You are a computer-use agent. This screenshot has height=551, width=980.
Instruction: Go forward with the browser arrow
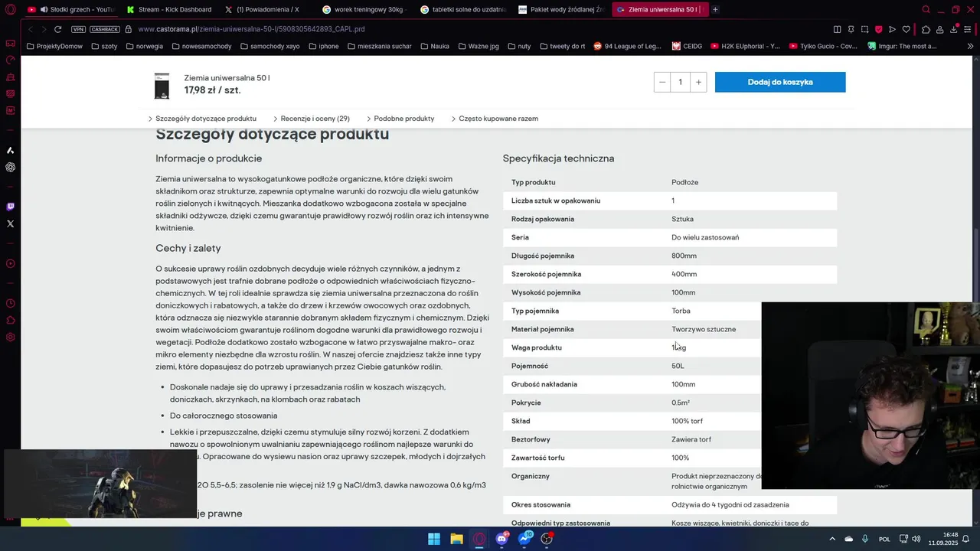pyautogui.click(x=43, y=29)
